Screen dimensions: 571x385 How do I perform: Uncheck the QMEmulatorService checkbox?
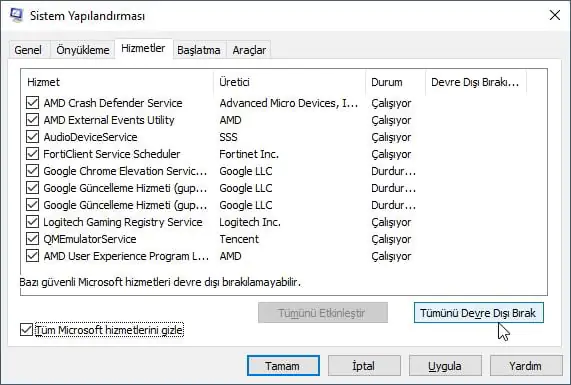coord(32,239)
